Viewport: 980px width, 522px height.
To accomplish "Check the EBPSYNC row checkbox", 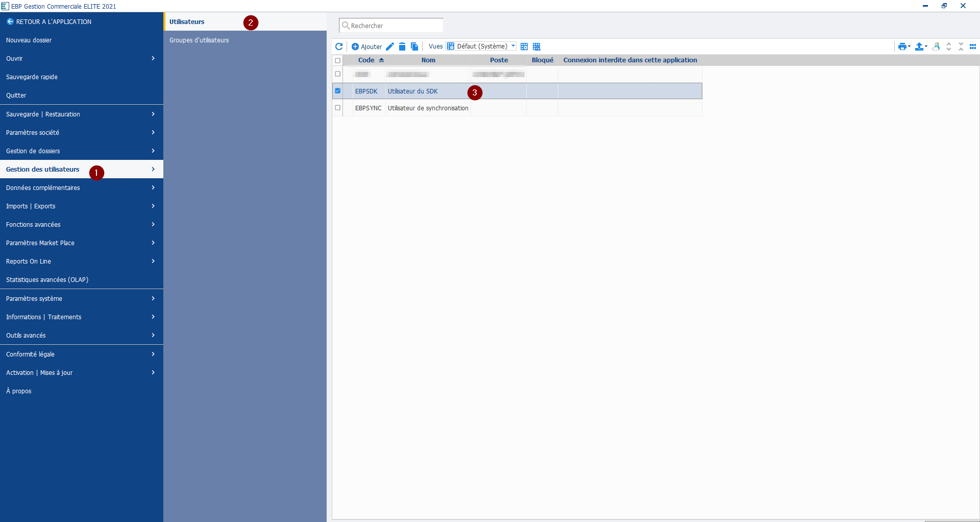I will (337, 108).
